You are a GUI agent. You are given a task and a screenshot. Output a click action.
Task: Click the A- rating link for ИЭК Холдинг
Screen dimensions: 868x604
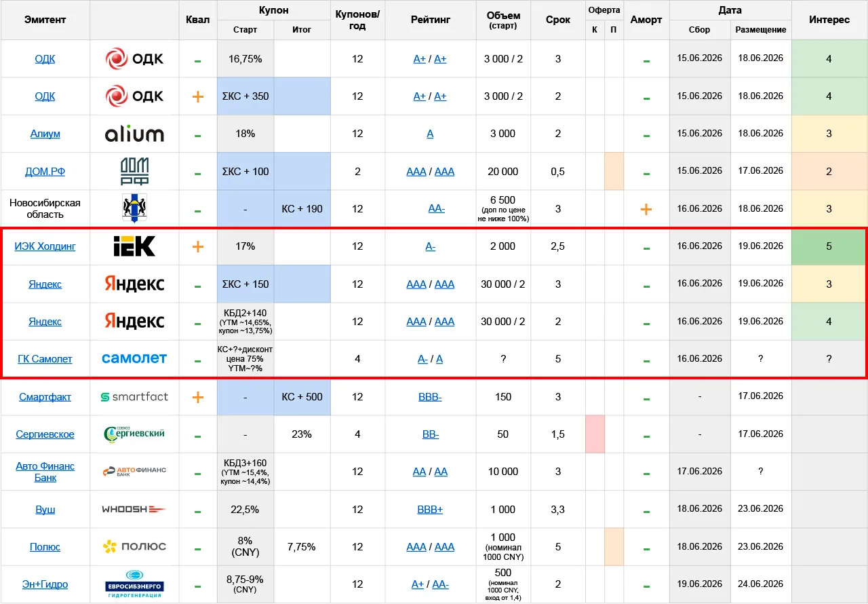[430, 246]
